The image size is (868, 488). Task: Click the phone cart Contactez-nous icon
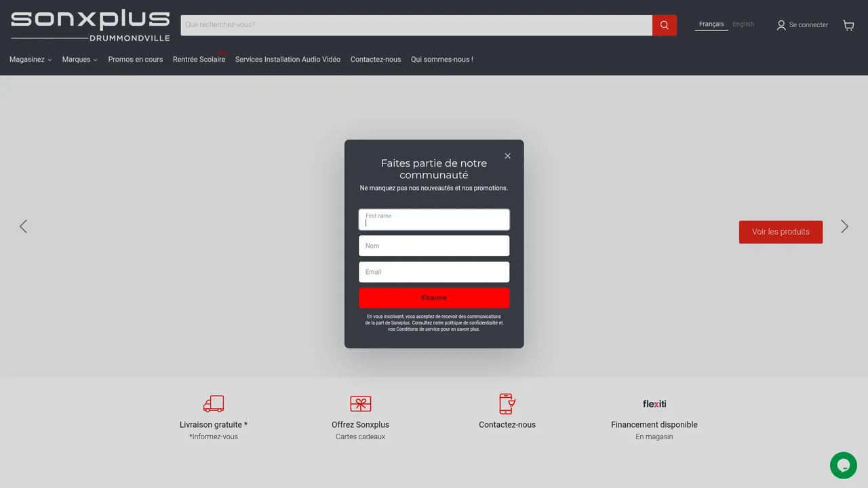pyautogui.click(x=507, y=403)
